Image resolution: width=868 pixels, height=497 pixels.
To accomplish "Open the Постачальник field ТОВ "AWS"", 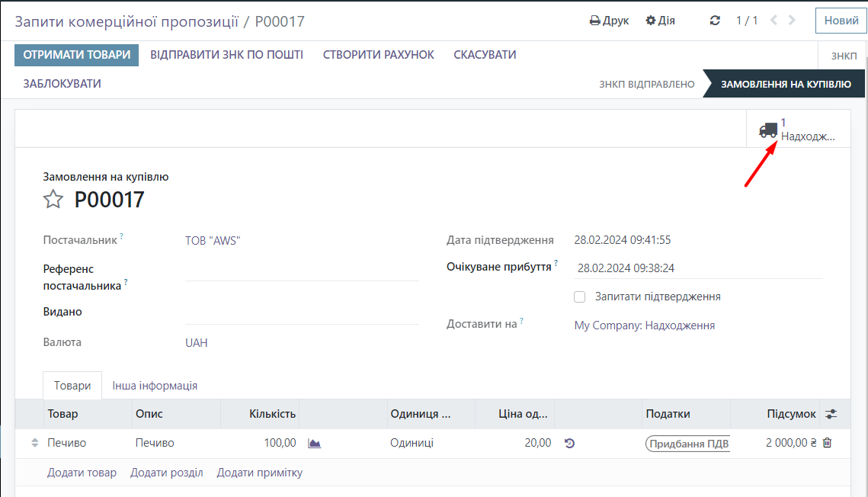I will pos(213,241).
